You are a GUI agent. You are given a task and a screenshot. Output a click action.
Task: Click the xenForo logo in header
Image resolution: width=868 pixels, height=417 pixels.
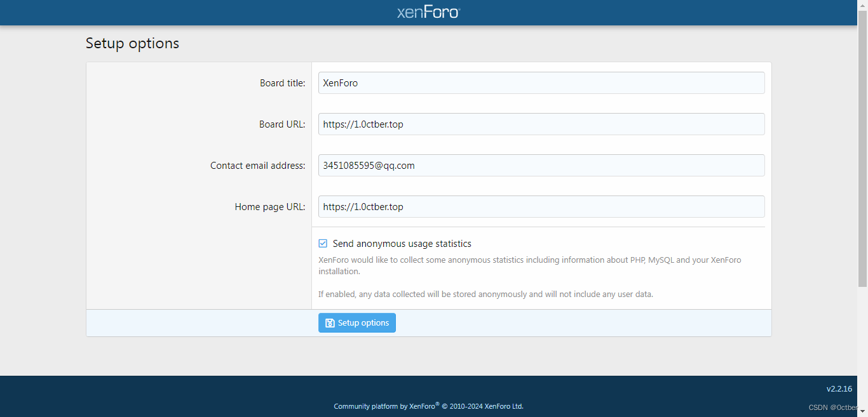tap(428, 12)
